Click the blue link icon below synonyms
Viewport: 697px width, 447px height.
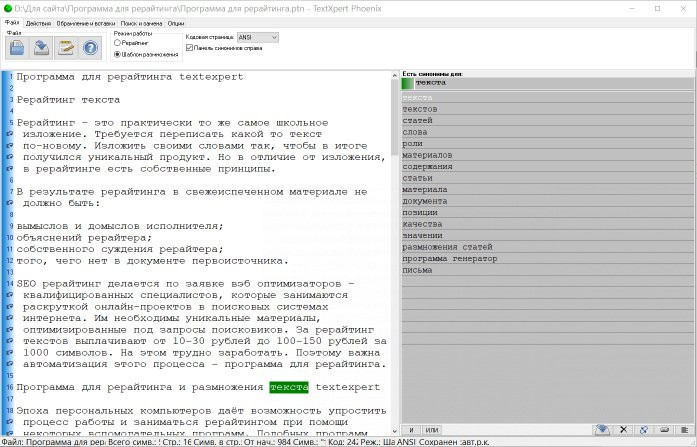pyautogui.click(x=644, y=429)
